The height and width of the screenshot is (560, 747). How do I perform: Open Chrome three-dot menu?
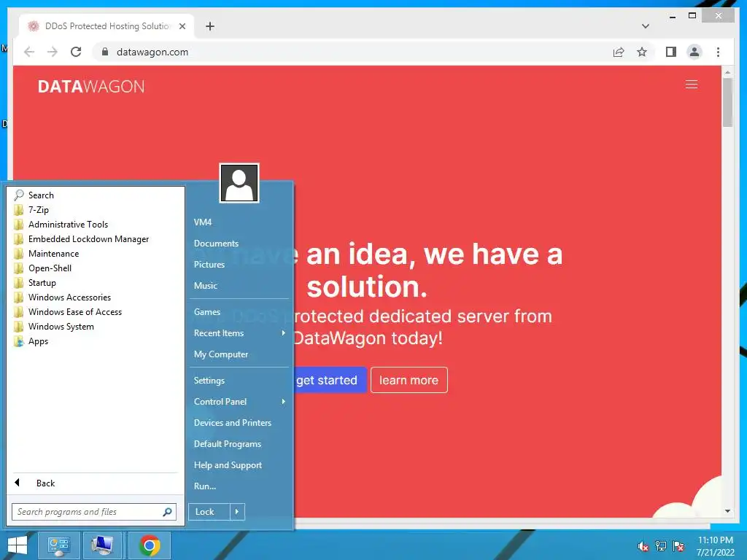point(718,52)
